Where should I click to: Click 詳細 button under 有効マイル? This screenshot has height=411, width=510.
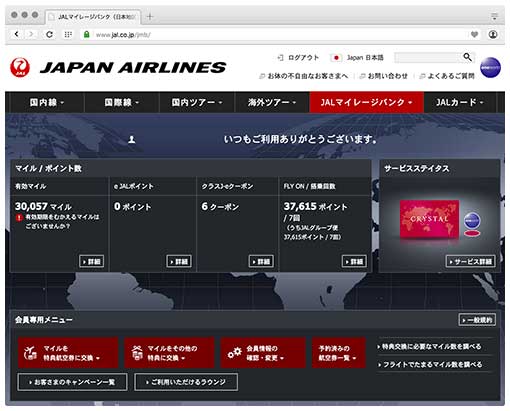[x=92, y=261]
